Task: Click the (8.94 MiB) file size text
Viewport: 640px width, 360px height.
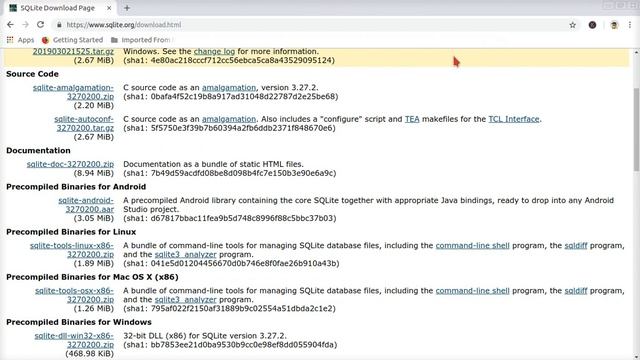Action: (x=93, y=173)
